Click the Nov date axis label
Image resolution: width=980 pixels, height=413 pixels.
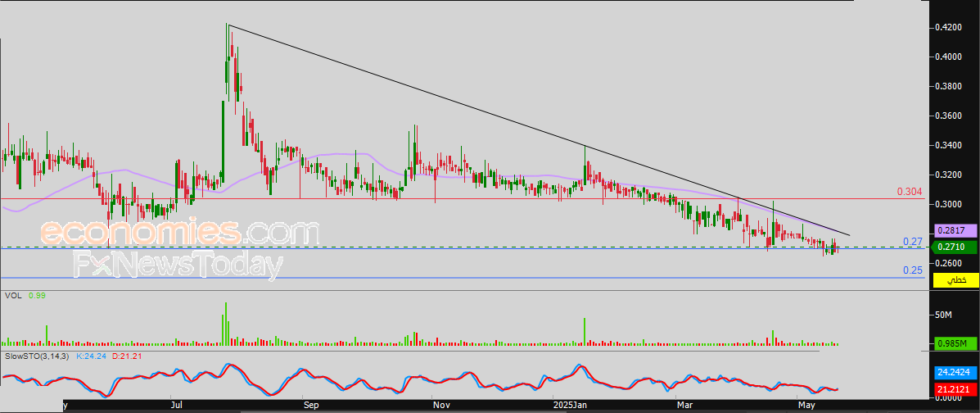click(441, 406)
